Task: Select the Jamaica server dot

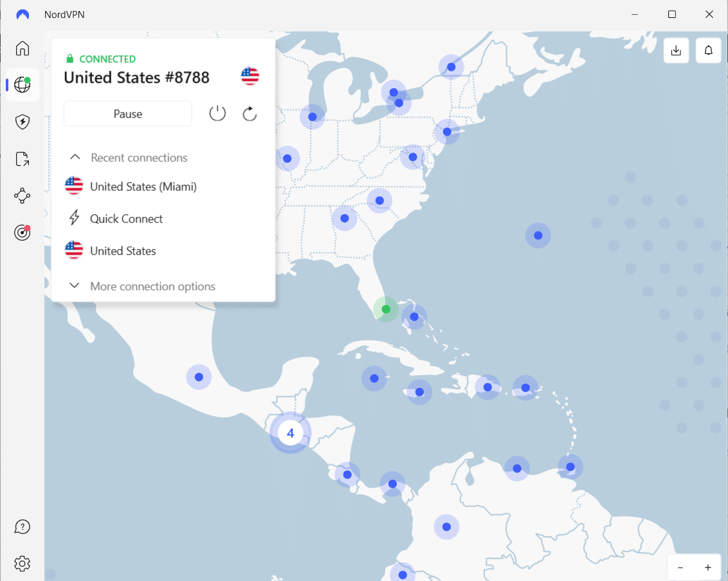Action: 419,392
